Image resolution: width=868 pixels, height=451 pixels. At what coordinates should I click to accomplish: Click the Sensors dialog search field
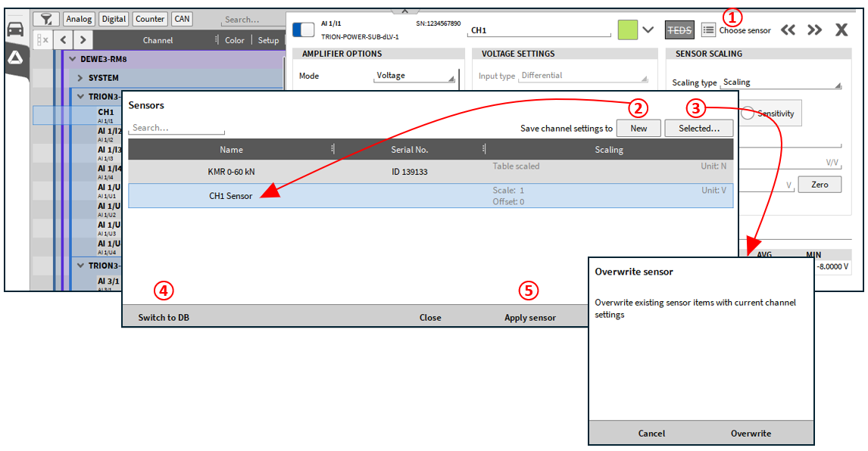pos(176,128)
